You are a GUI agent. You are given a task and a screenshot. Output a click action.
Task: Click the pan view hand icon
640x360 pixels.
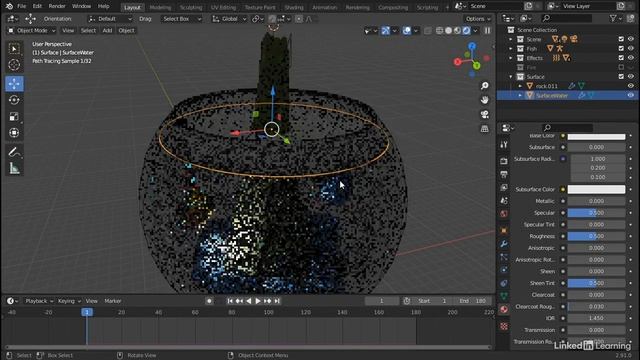click(484, 100)
